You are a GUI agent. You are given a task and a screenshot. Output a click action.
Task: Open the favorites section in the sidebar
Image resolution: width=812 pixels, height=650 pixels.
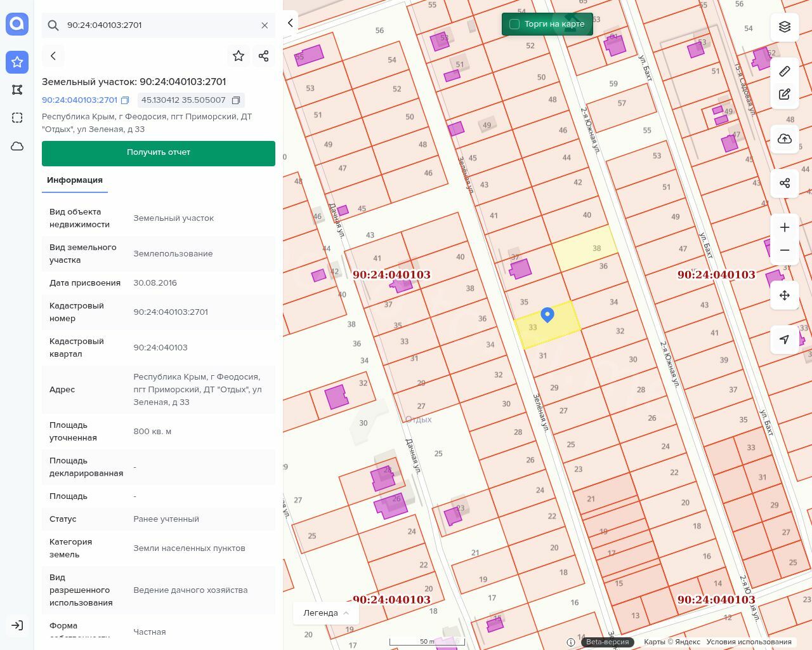[17, 62]
